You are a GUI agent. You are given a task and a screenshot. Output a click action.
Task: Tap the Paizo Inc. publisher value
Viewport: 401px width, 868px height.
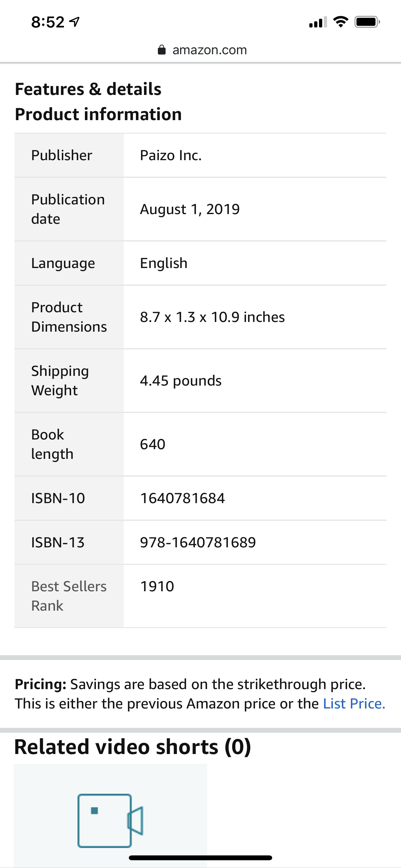(170, 155)
